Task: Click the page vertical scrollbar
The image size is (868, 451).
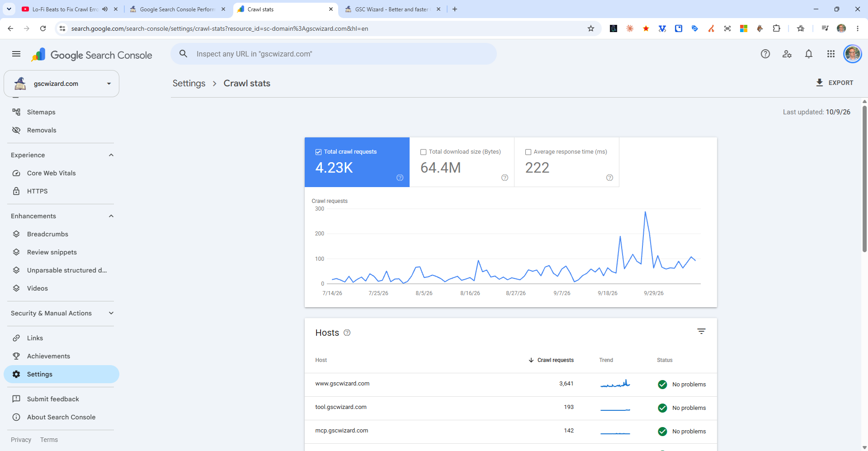Action: [864, 178]
